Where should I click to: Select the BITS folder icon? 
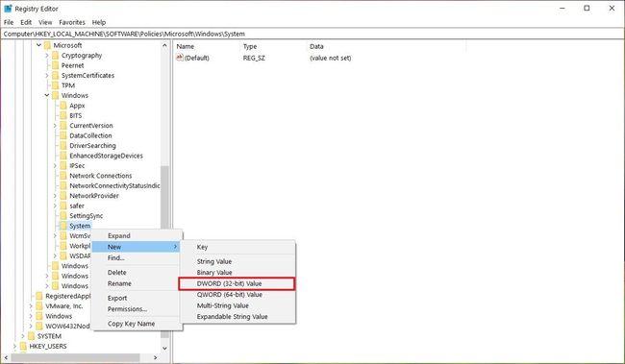63,115
